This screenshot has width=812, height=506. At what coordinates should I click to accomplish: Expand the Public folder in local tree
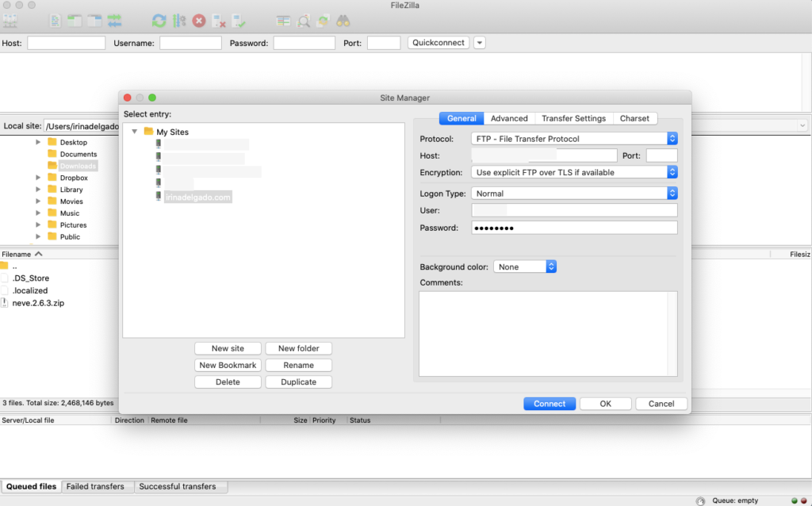38,236
